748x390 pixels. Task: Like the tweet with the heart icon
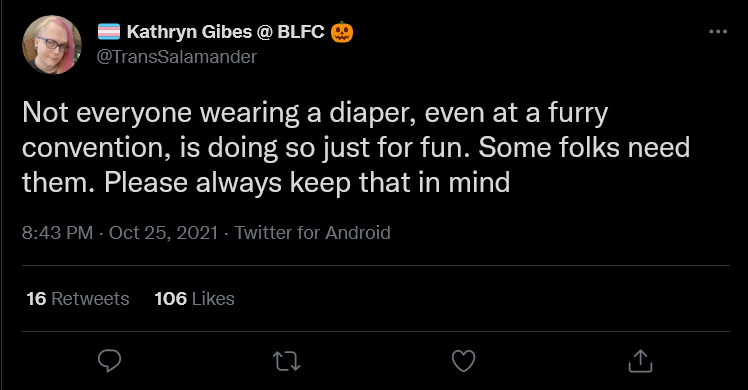tap(463, 361)
